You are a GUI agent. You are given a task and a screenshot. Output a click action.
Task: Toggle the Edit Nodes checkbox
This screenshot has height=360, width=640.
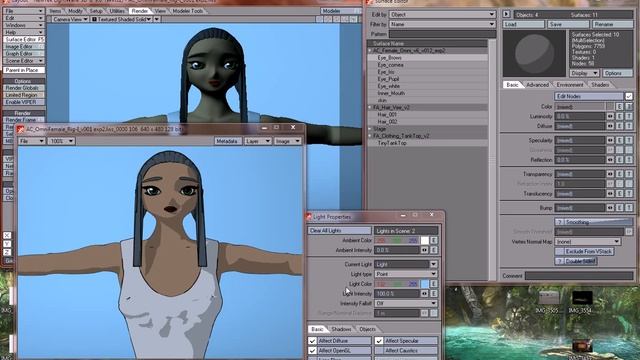click(x=629, y=96)
